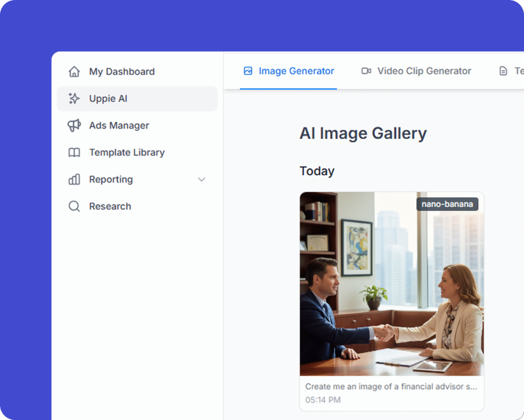Open My Dashboard from the sidebar

tap(122, 72)
